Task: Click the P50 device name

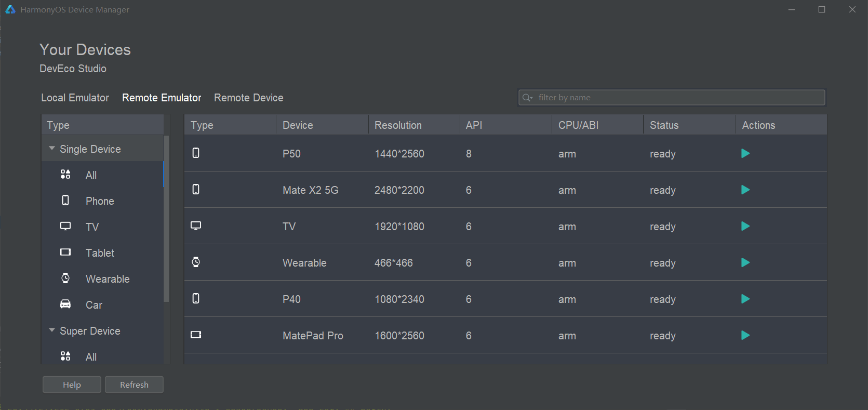Action: coord(292,154)
